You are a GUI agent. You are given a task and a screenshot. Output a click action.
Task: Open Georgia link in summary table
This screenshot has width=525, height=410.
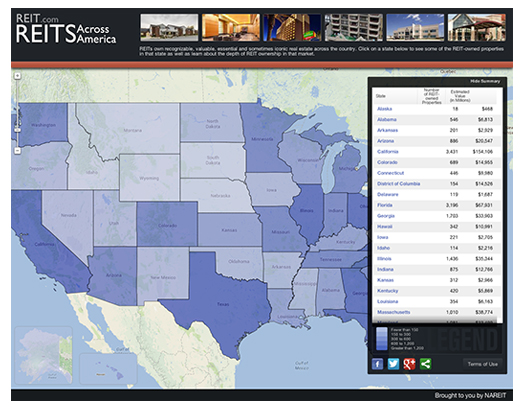tap(386, 216)
